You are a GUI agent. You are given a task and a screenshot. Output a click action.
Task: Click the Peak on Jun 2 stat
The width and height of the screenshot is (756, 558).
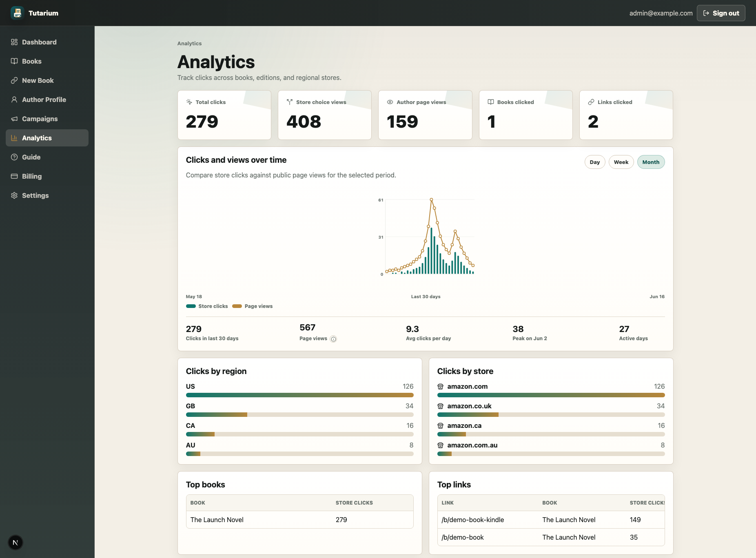pyautogui.click(x=530, y=333)
